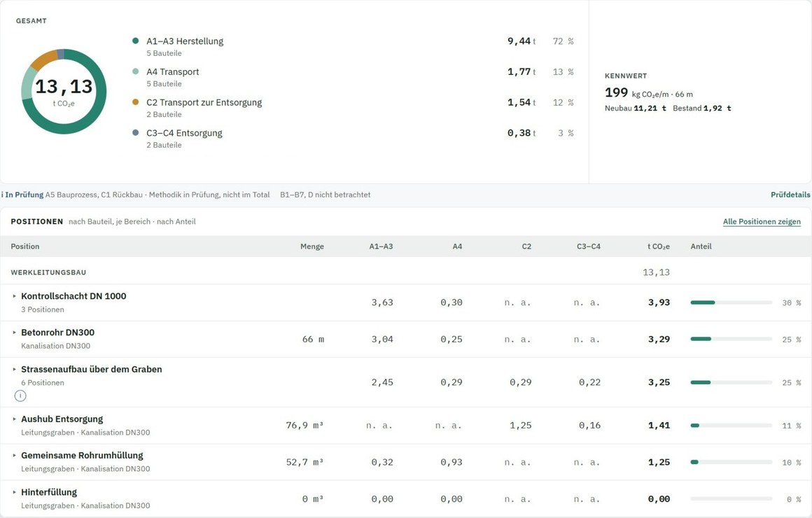Click Alle Positionen zeigen link
This screenshot has width=812, height=518.
coord(762,222)
